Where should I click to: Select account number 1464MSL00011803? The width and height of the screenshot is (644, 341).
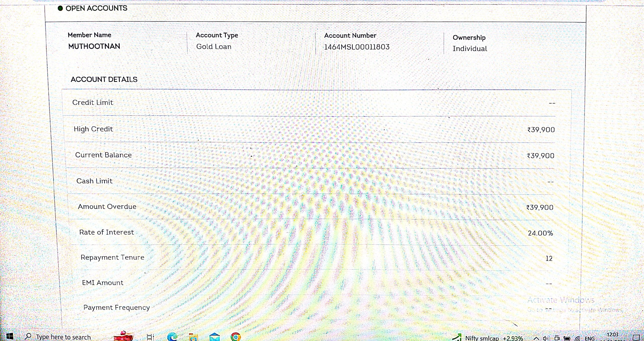[357, 47]
